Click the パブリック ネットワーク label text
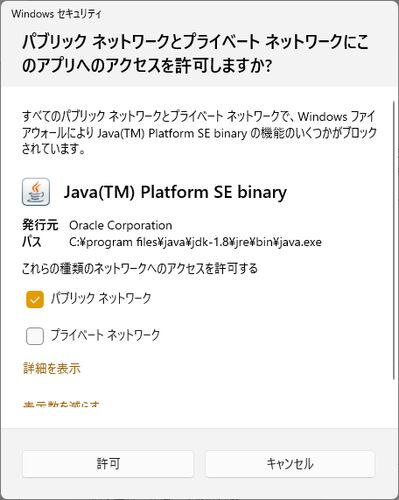This screenshot has width=399, height=500. coord(101,298)
